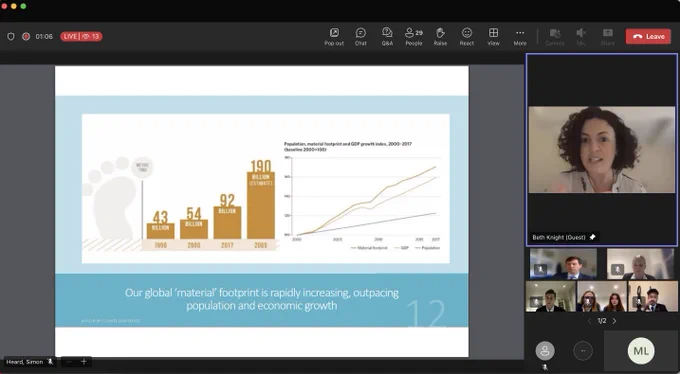The height and width of the screenshot is (374, 680).
Task: Click the shared presentation slide
Action: click(262, 211)
